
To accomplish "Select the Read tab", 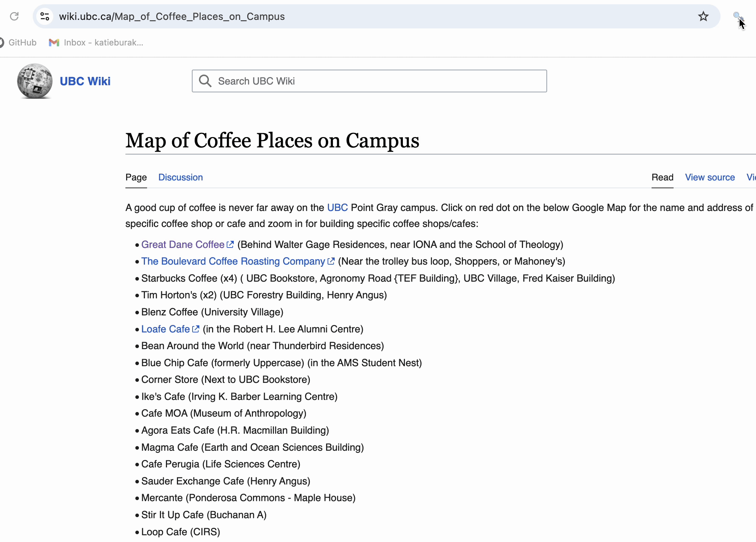I will [x=662, y=177].
